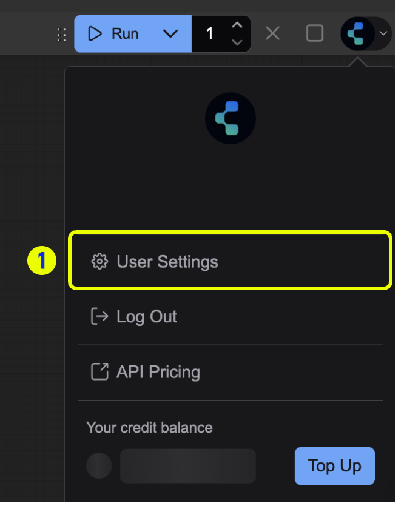
Task: Click the batch count number input field
Action: tap(211, 33)
